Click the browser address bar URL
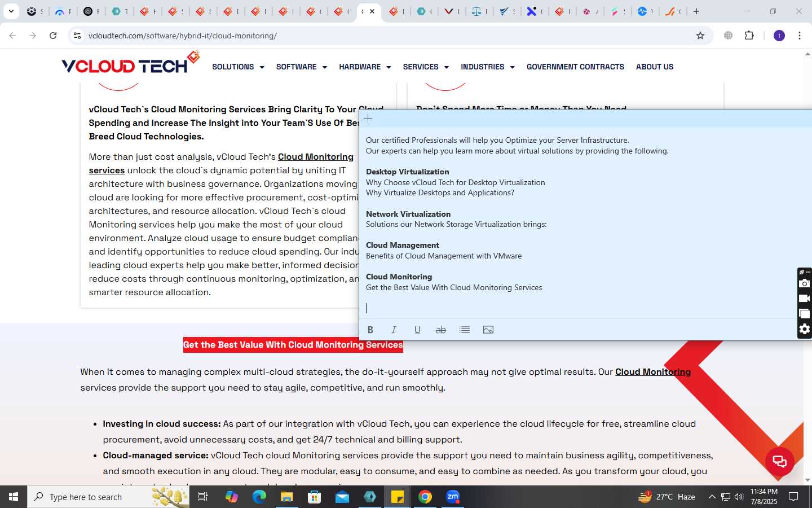The width and height of the screenshot is (812, 508). pos(183,36)
